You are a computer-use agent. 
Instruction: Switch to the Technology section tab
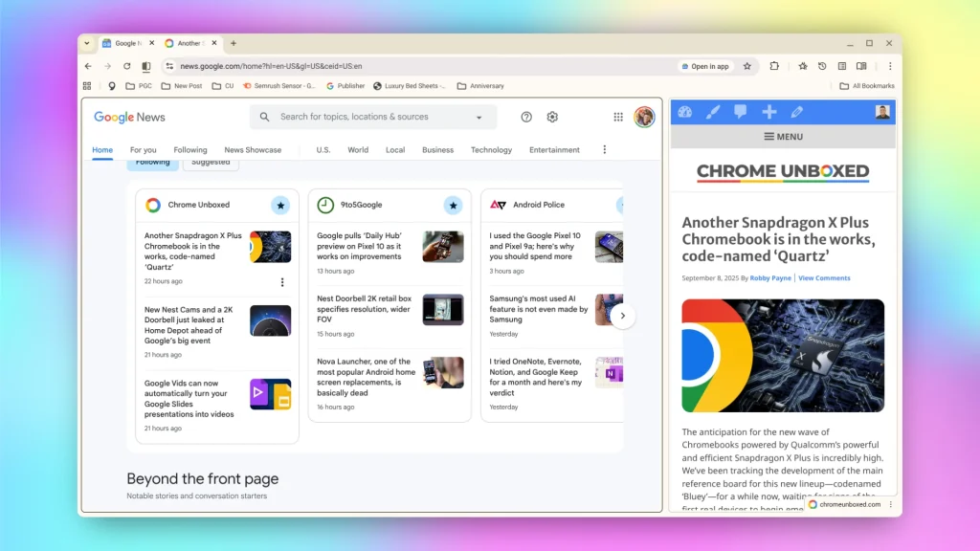pyautogui.click(x=491, y=150)
